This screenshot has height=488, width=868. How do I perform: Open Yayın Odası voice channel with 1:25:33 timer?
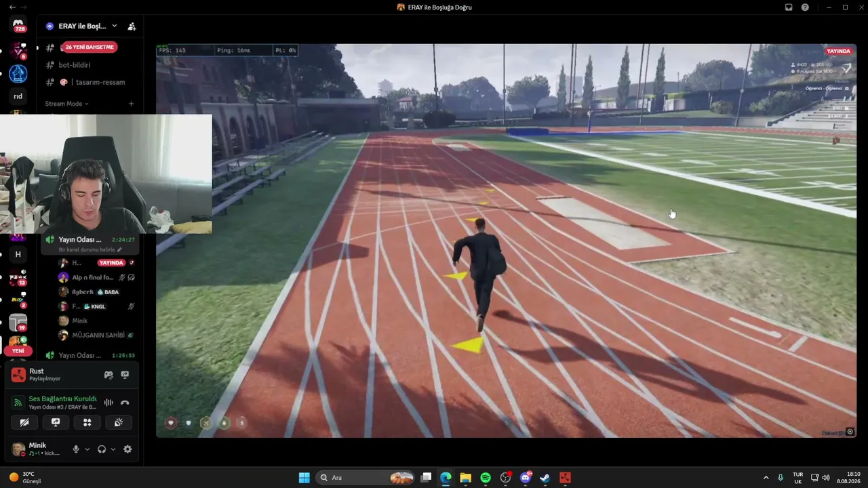point(90,355)
